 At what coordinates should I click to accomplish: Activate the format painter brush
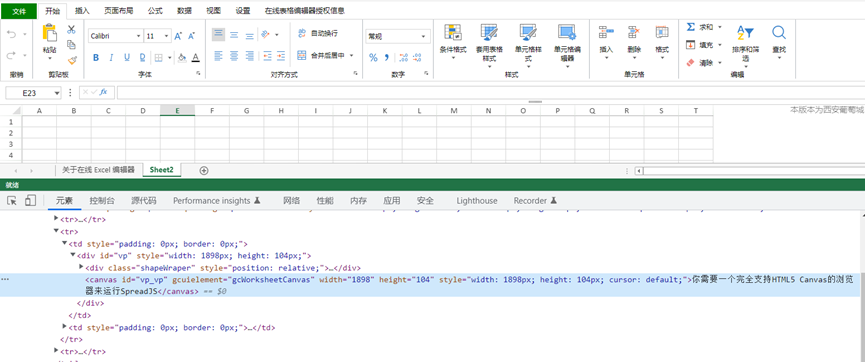tap(72, 60)
